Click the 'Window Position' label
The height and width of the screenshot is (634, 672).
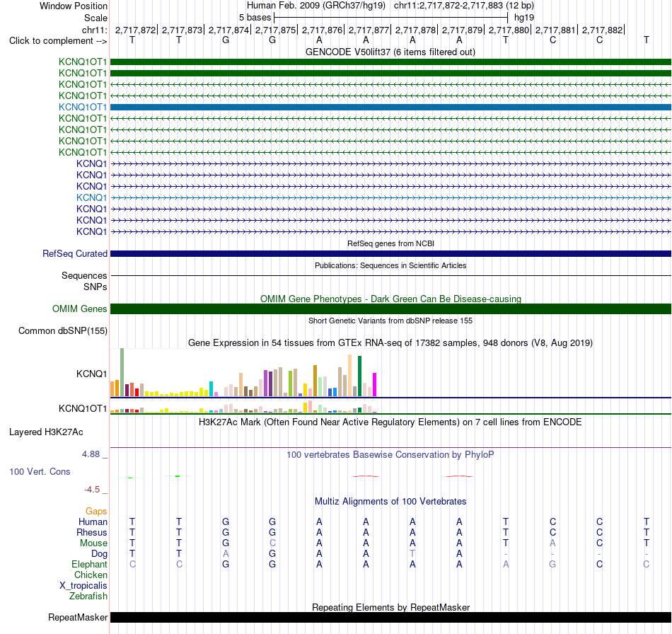tap(74, 6)
